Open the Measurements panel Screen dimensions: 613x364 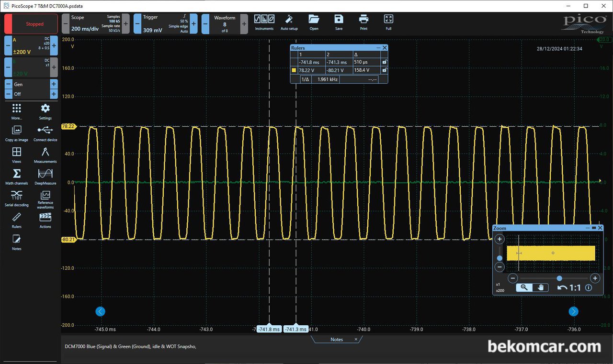(x=45, y=155)
